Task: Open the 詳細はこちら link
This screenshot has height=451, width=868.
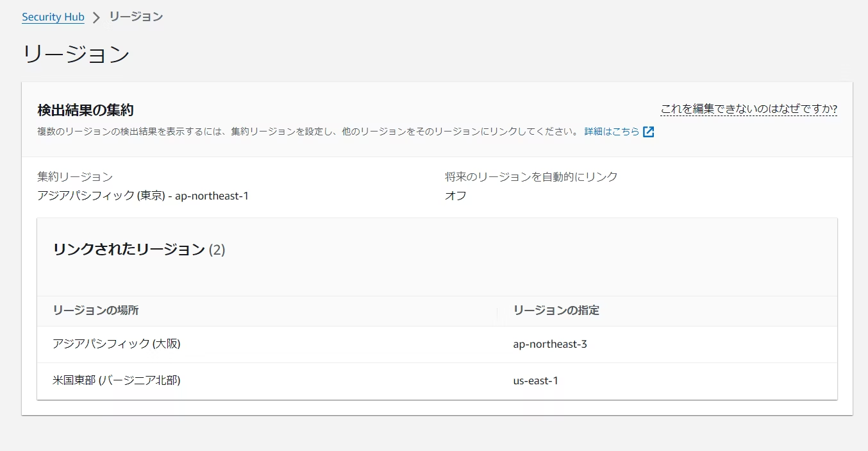Action: pos(612,132)
